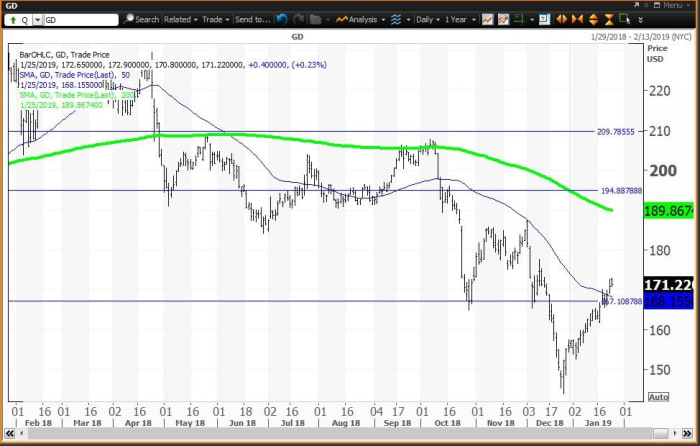The height and width of the screenshot is (446, 700).
Task: Click the Jan 19 month label
Action: tap(598, 423)
